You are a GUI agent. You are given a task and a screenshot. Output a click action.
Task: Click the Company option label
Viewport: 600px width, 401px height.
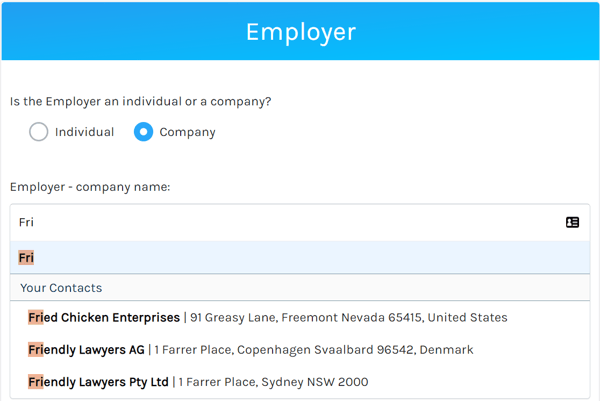(x=187, y=132)
